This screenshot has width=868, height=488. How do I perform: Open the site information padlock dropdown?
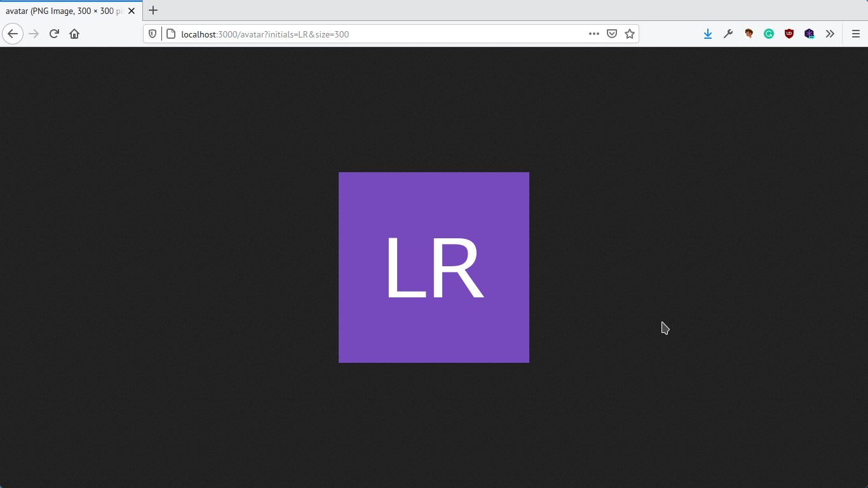(x=171, y=33)
